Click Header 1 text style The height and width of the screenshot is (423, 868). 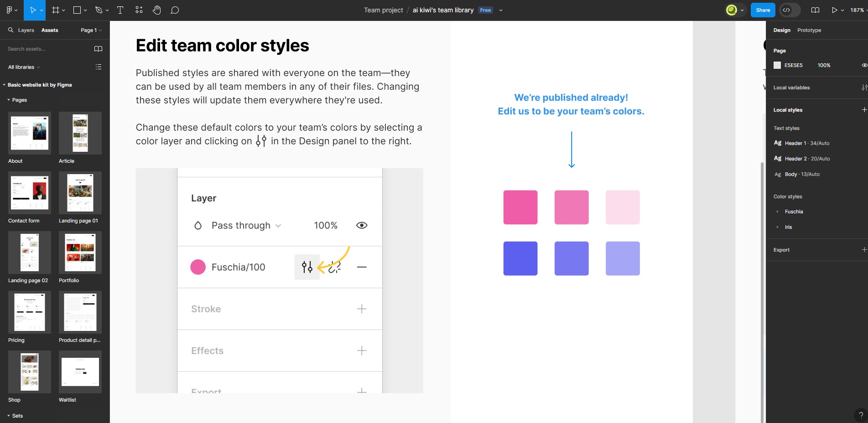(802, 143)
